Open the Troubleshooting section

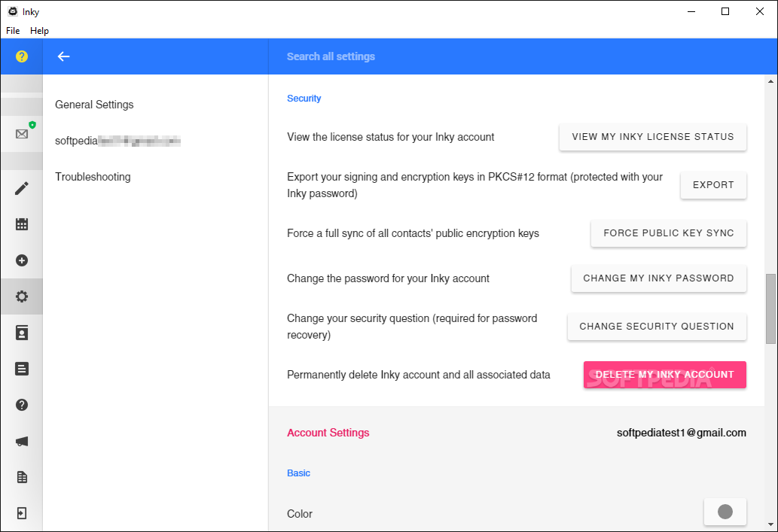pyautogui.click(x=93, y=177)
